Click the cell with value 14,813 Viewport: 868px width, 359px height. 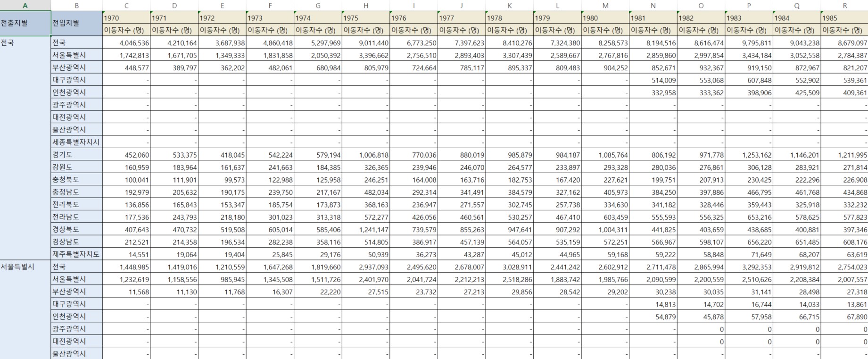[653, 304]
